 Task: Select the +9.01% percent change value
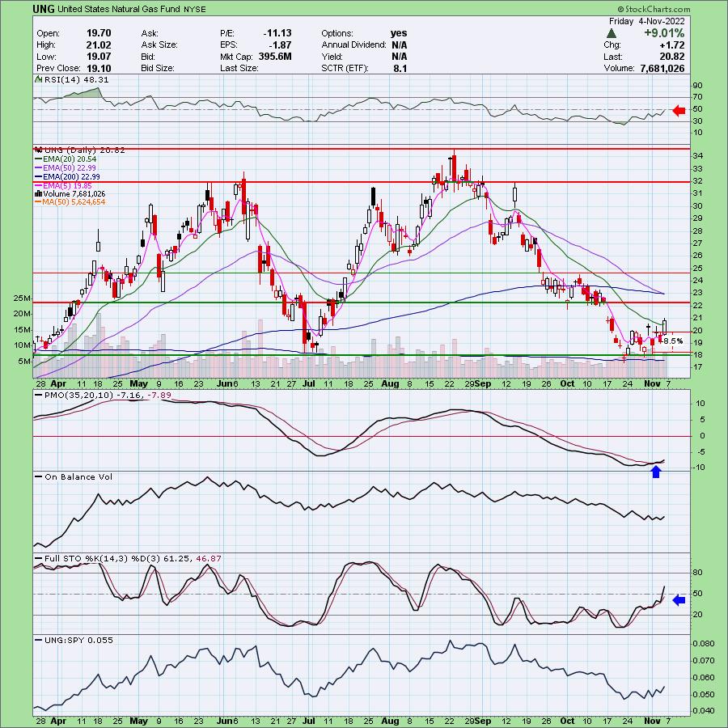click(664, 33)
